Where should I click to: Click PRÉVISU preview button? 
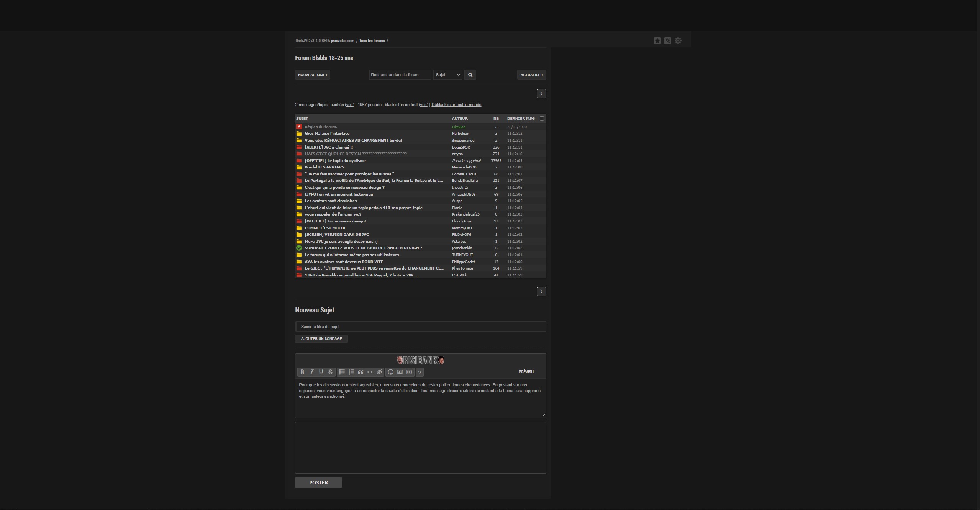point(526,372)
